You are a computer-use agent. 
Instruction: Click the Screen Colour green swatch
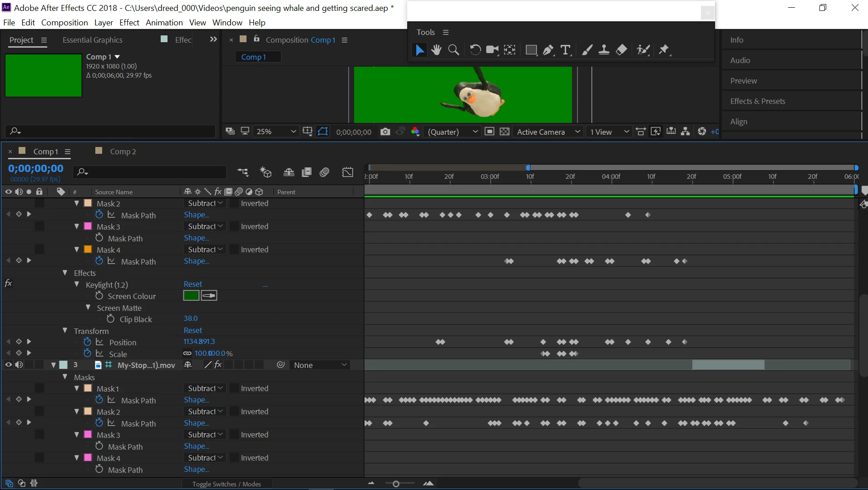(191, 296)
